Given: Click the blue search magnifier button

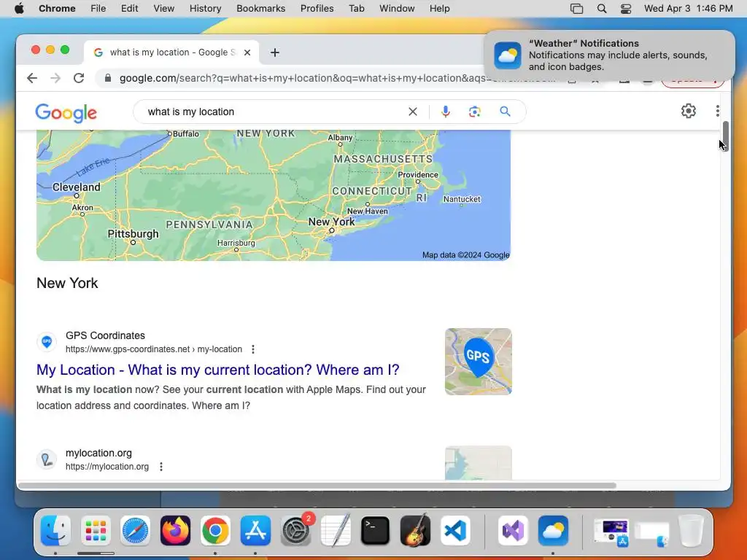Looking at the screenshot, I should tap(505, 112).
